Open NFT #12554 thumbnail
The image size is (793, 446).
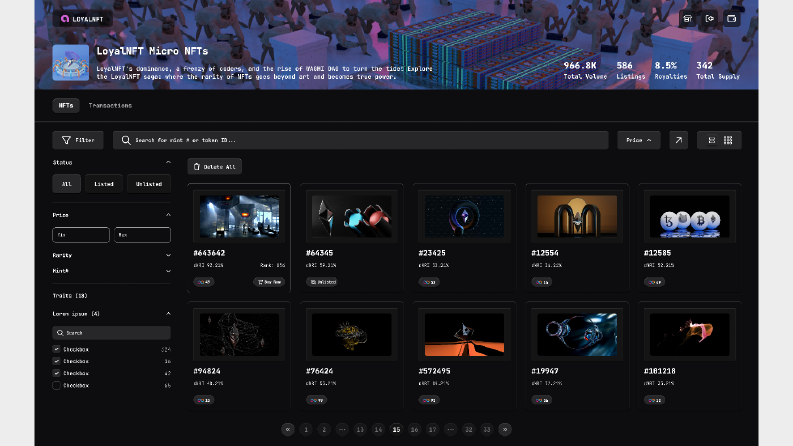click(x=577, y=216)
